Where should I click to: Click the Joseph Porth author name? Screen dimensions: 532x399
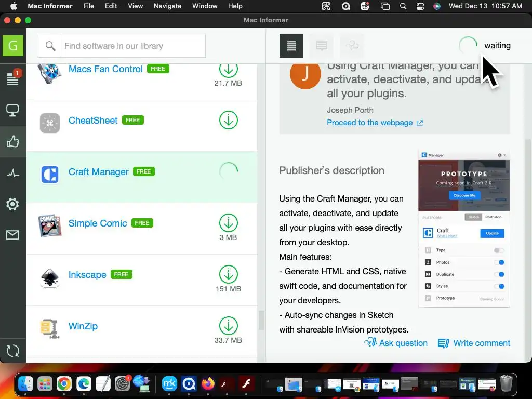click(350, 110)
